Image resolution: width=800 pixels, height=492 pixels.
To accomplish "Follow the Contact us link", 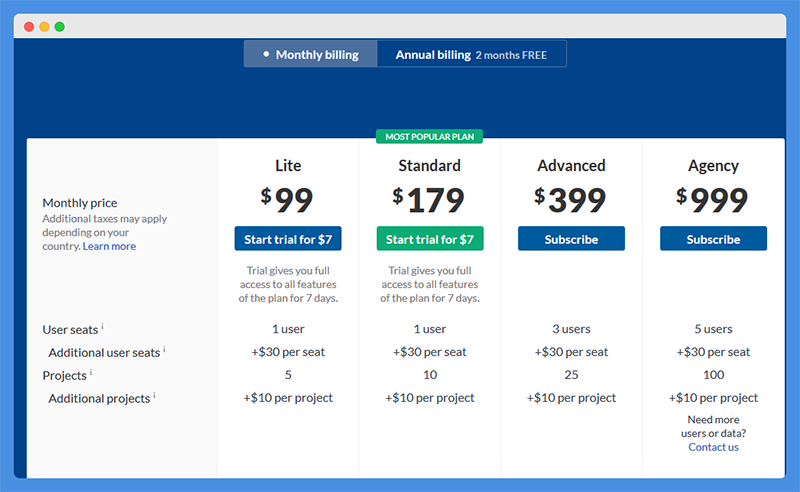I will coord(713,447).
